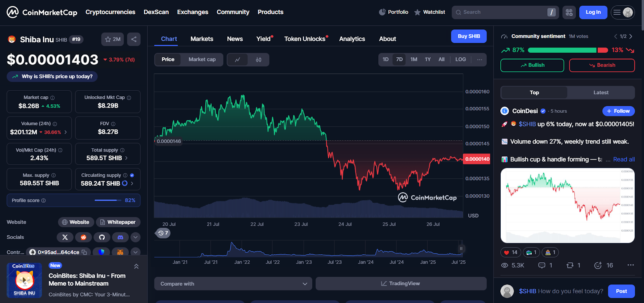Click the chart time range slider handle
644x303 pixels.
[x=461, y=249]
